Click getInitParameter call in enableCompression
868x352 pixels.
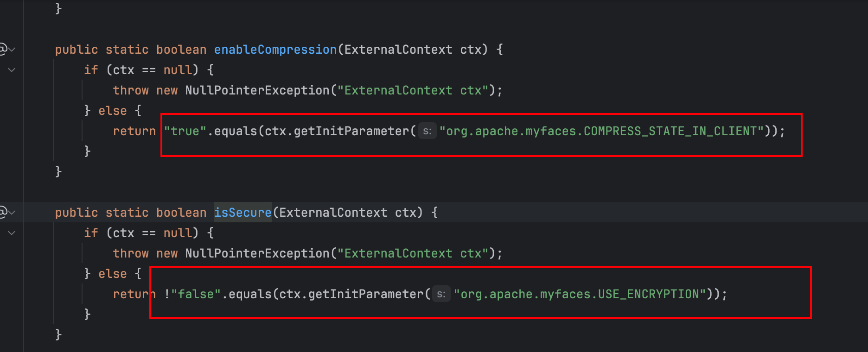(351, 131)
